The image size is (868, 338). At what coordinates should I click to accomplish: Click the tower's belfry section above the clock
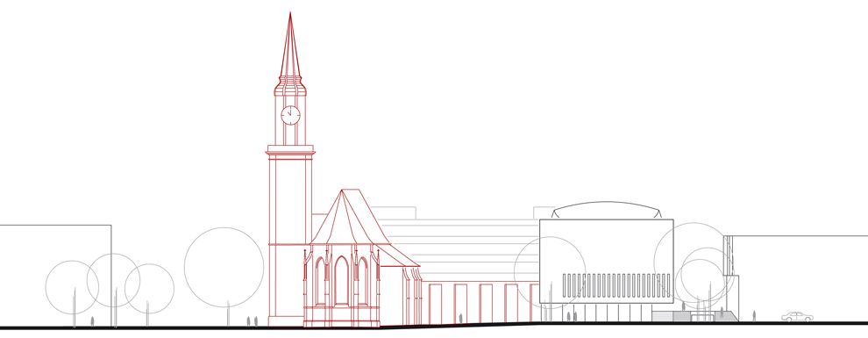[x=290, y=86]
